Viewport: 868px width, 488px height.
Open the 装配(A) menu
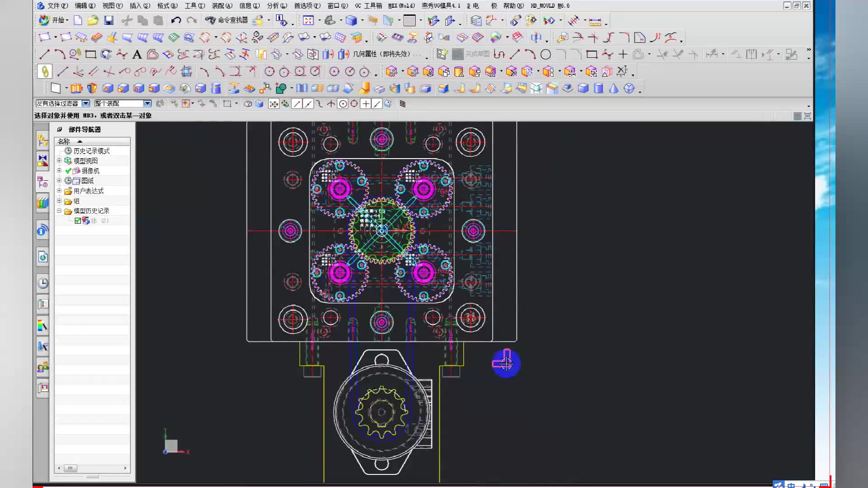pos(222,6)
